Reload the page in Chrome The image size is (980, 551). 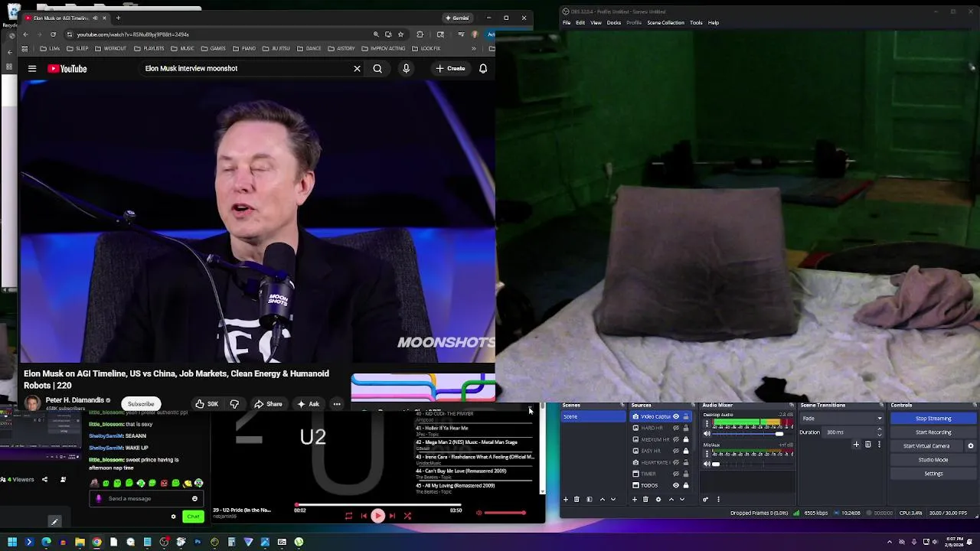click(x=53, y=34)
